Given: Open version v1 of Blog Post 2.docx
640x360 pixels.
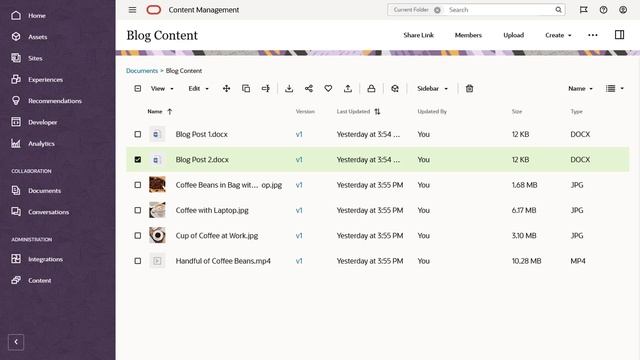Looking at the screenshot, I should coord(299,160).
